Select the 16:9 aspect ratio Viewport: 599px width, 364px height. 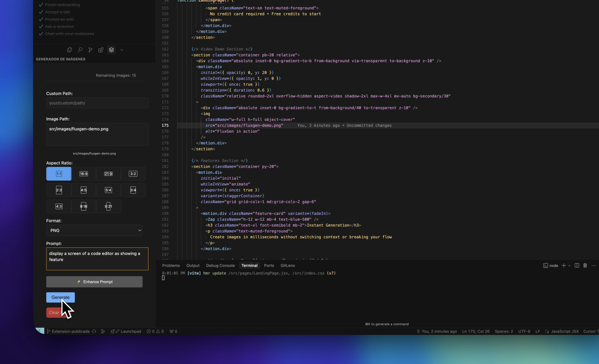pos(83,174)
